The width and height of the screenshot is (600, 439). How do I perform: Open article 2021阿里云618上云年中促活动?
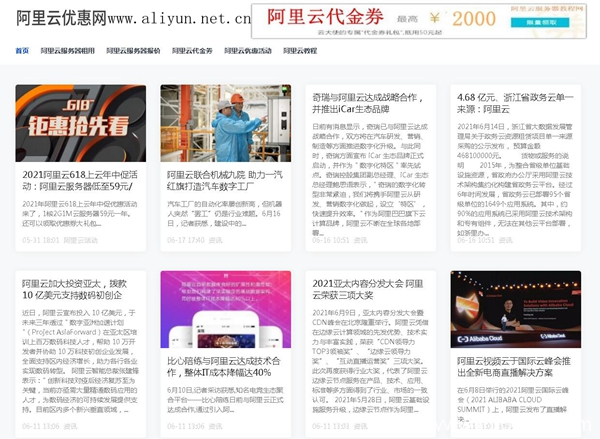80,180
